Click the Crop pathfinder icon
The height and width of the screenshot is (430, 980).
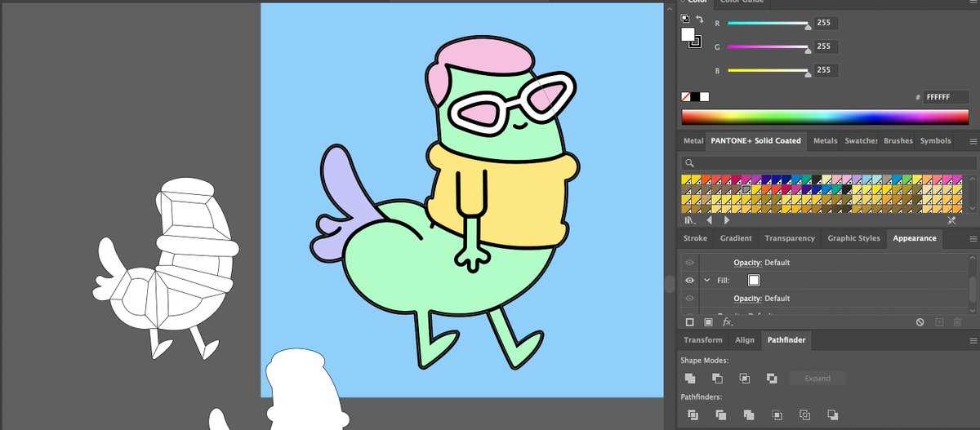click(x=777, y=414)
